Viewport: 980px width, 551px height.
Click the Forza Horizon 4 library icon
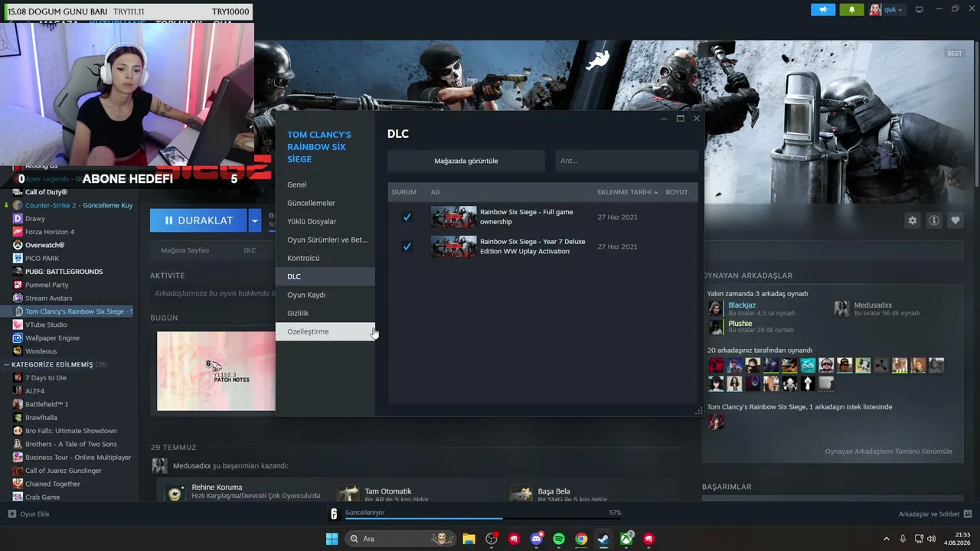pos(18,232)
